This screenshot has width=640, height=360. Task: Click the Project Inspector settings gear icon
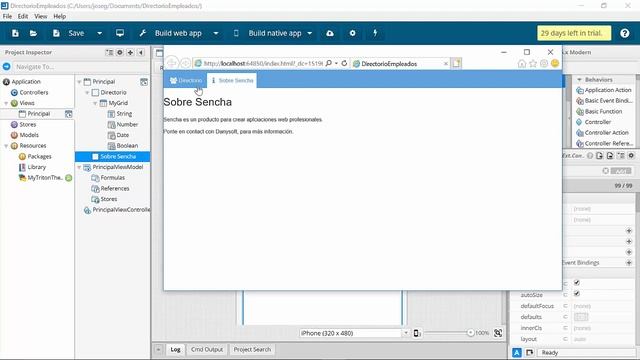pyautogui.click(x=120, y=52)
